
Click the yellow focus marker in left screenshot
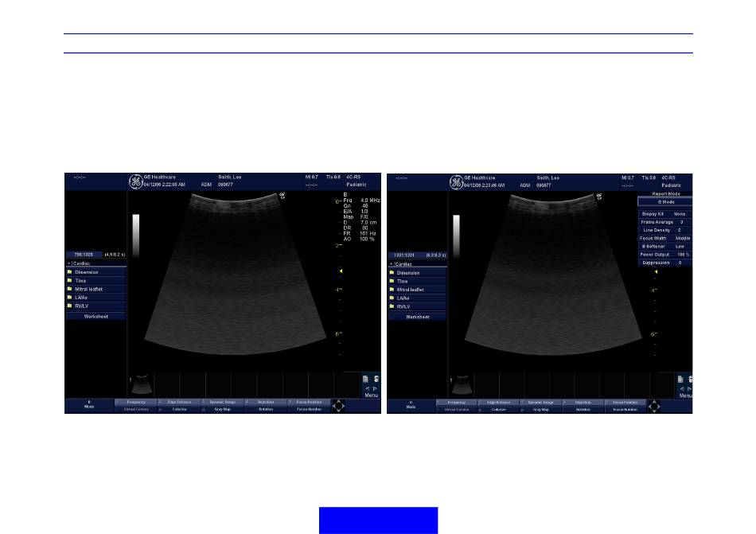click(341, 271)
